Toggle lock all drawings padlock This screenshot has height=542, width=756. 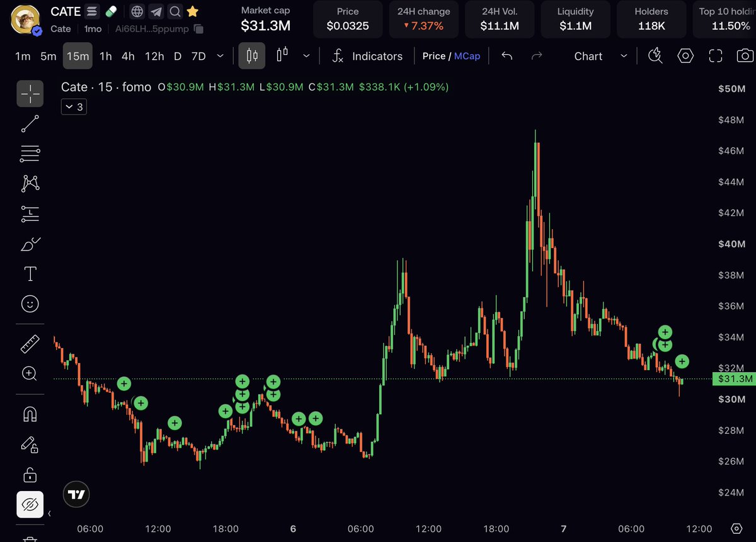point(30,474)
